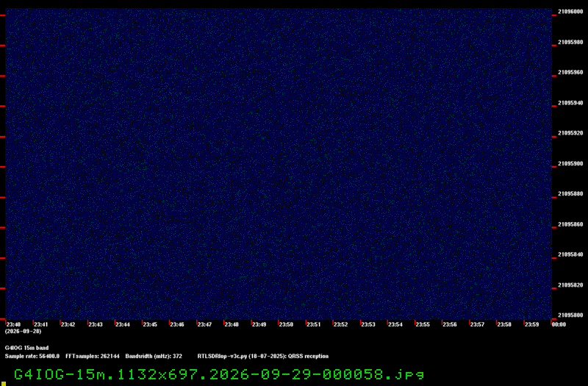The height and width of the screenshot is (386, 588).
Task: Click the 23:47 time marker
Action: pyautogui.click(x=204, y=324)
